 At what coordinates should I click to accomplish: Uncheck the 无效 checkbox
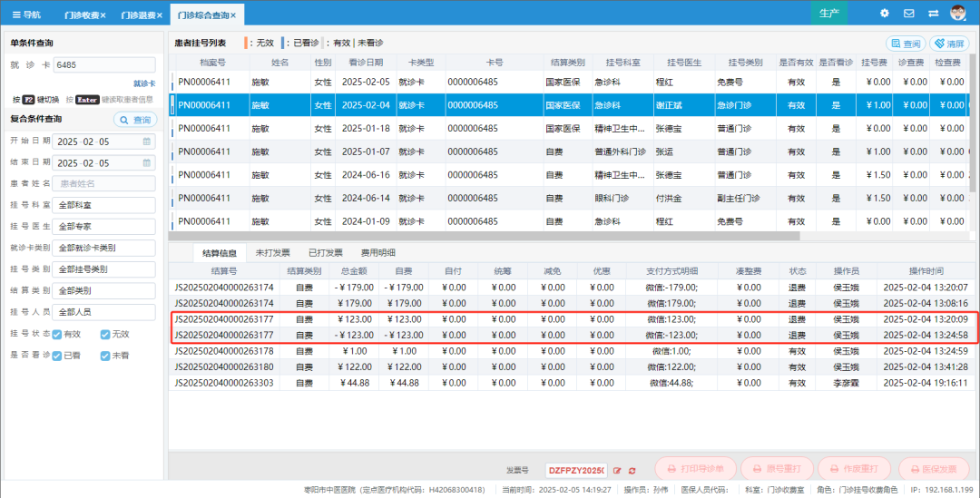(105, 334)
